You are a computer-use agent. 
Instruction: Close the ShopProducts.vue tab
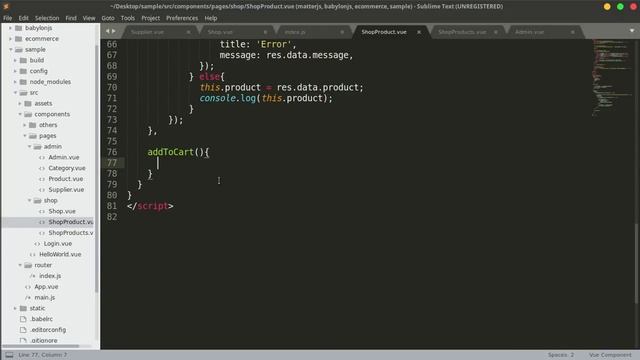pyautogui.click(x=496, y=32)
